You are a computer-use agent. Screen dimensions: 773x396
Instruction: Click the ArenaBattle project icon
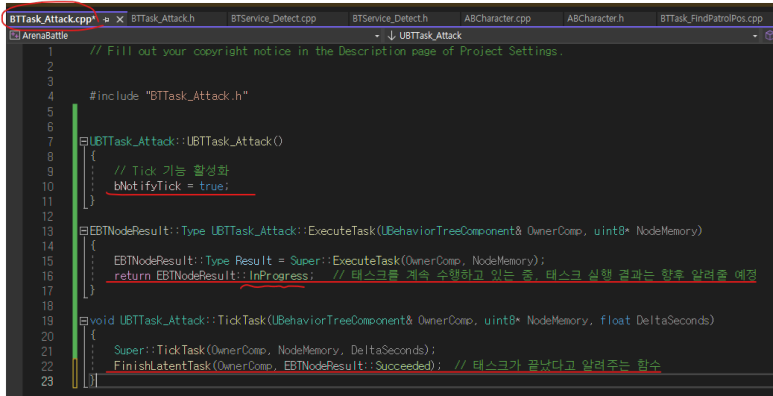point(15,36)
